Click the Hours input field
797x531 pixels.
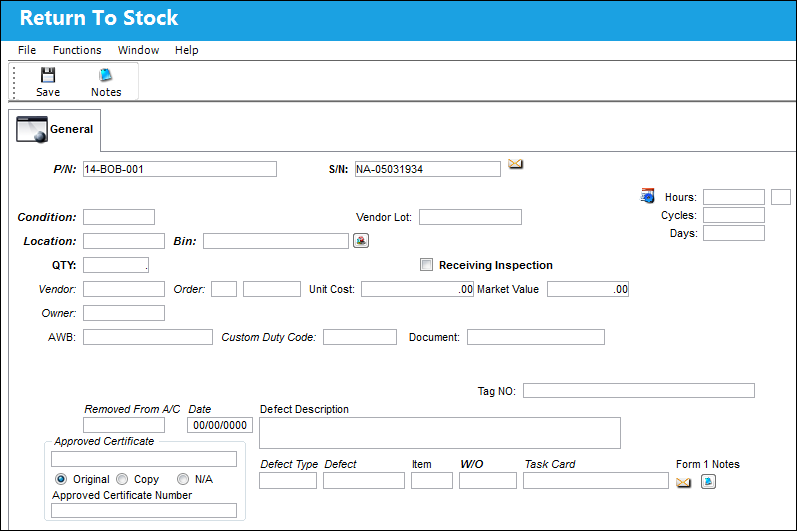[734, 197]
